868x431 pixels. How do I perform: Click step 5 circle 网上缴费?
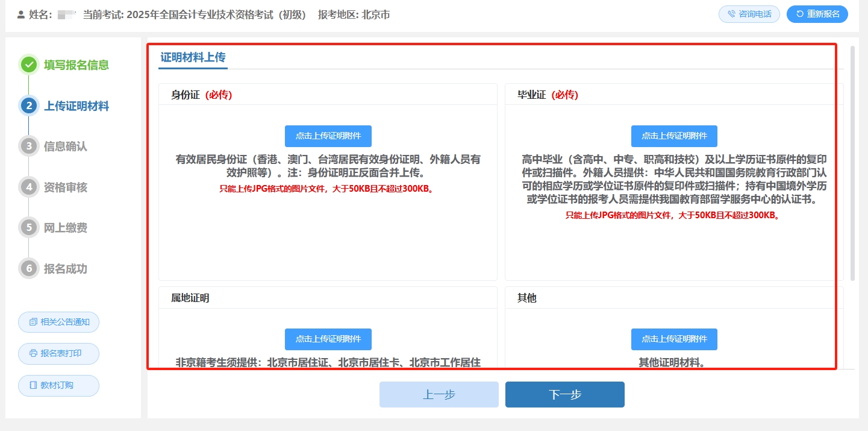pyautogui.click(x=29, y=228)
